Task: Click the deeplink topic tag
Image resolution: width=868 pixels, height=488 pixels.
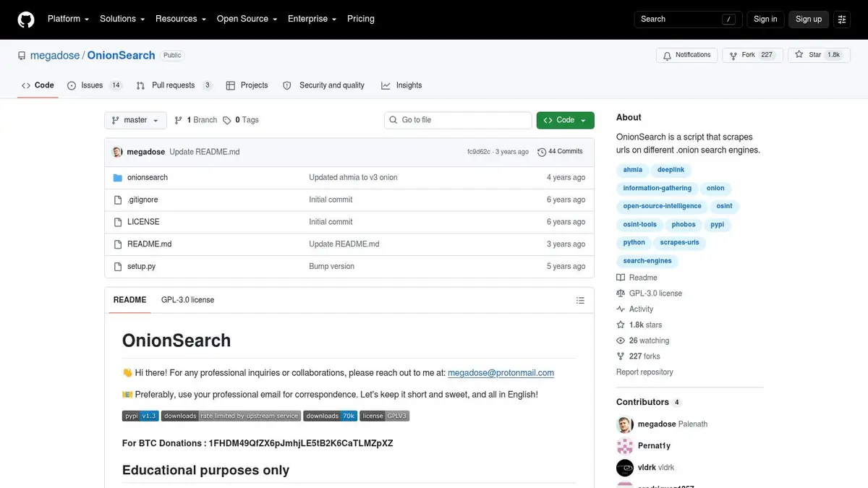Action: point(671,170)
